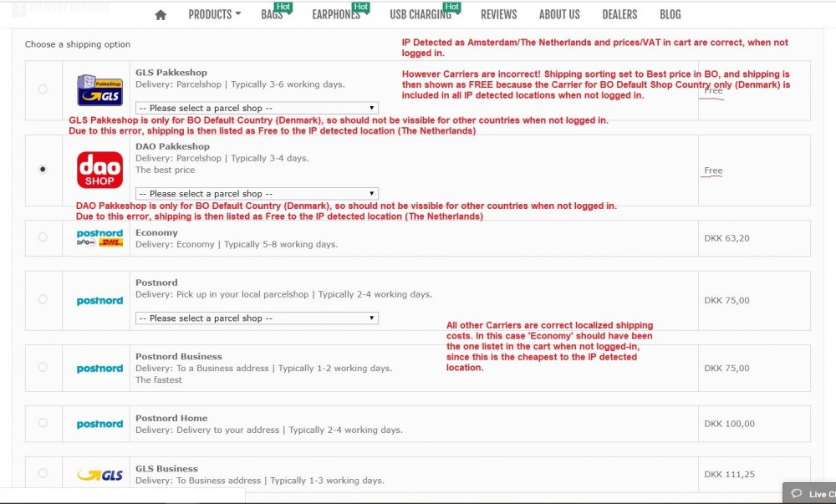Click the Hot badge on USB CHARGING
This screenshot has width=836, height=504.
451,7
